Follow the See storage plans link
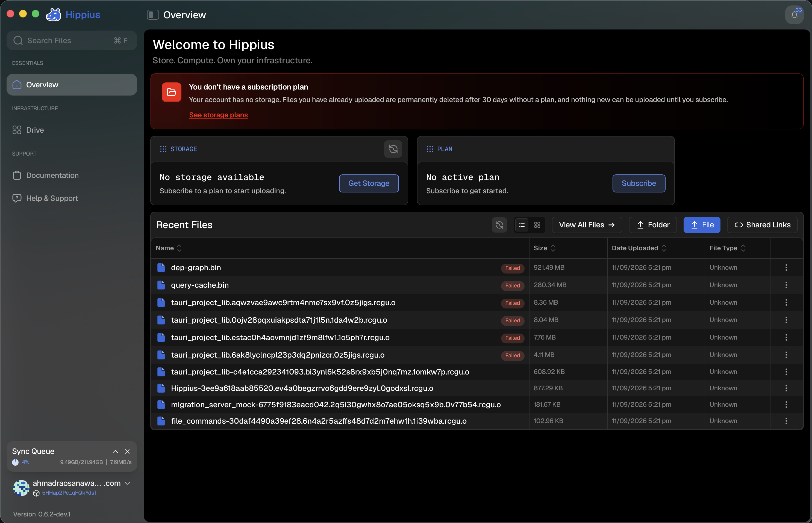Image resolution: width=812 pixels, height=523 pixels. tap(218, 115)
